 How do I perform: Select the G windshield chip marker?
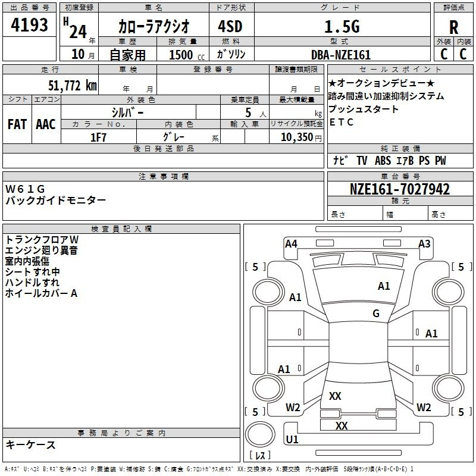(x=375, y=314)
